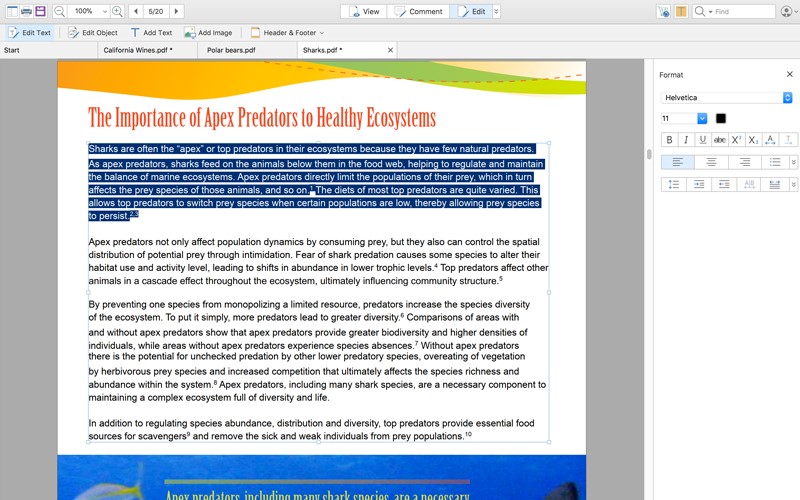Click the bulleted list icon
This screenshot has height=500, width=800.
(775, 162)
